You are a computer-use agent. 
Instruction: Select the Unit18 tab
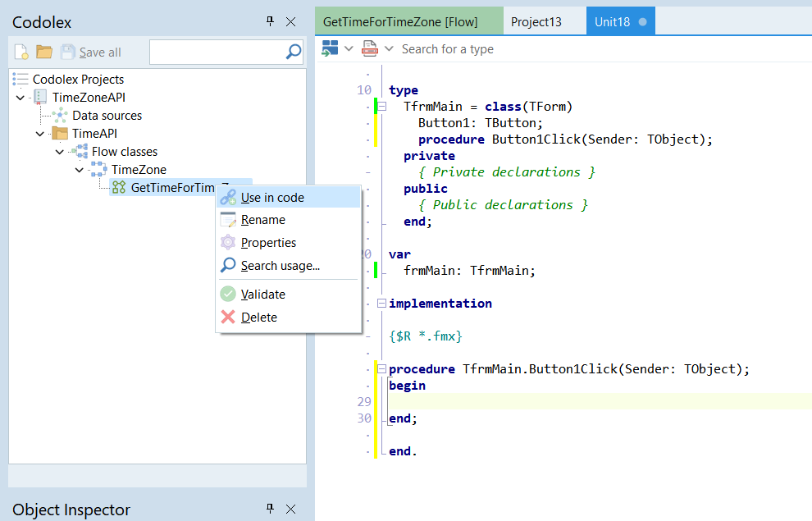(x=620, y=22)
